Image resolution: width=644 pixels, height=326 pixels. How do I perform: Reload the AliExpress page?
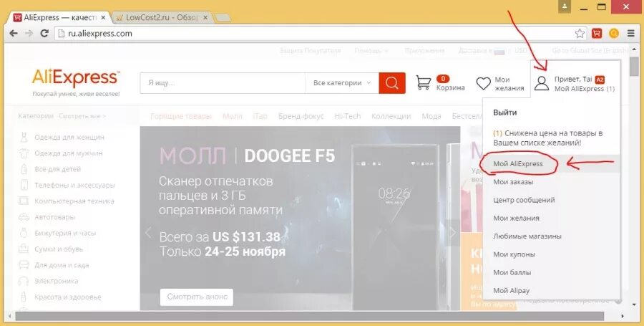45,33
